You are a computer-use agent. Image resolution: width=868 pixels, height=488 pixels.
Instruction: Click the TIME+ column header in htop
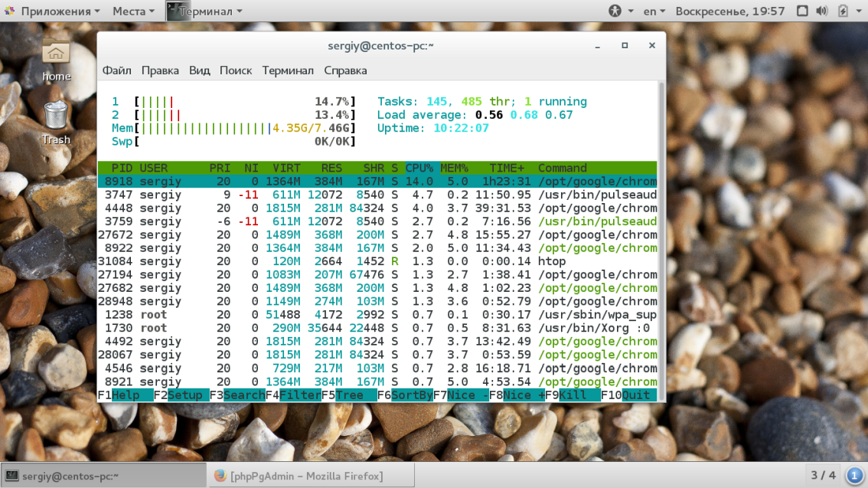(x=507, y=168)
